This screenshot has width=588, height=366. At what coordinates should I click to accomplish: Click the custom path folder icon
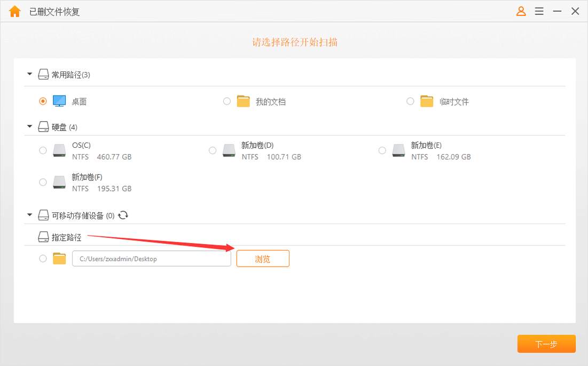[59, 258]
